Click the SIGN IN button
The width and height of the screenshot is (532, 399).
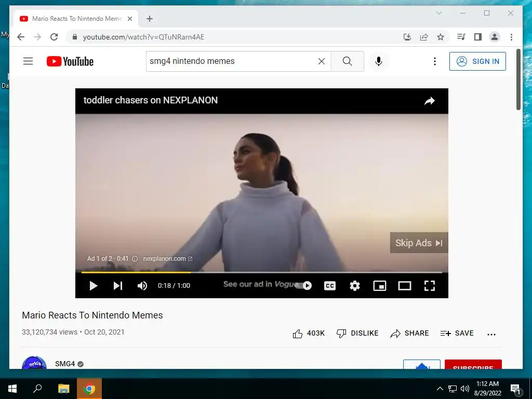pos(477,61)
